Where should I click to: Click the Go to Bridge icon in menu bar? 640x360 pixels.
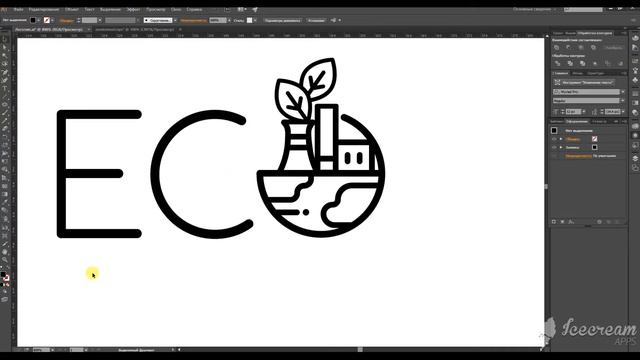[x=228, y=9]
